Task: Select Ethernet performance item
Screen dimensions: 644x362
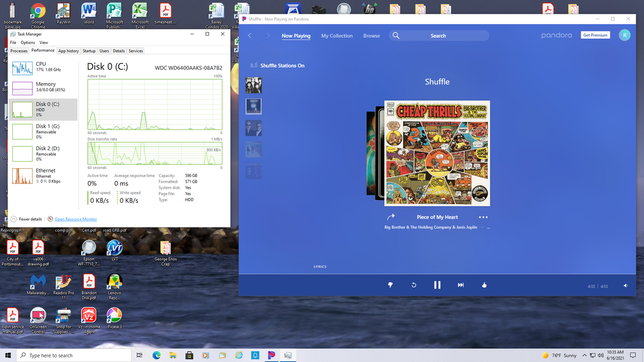Action: coord(43,176)
